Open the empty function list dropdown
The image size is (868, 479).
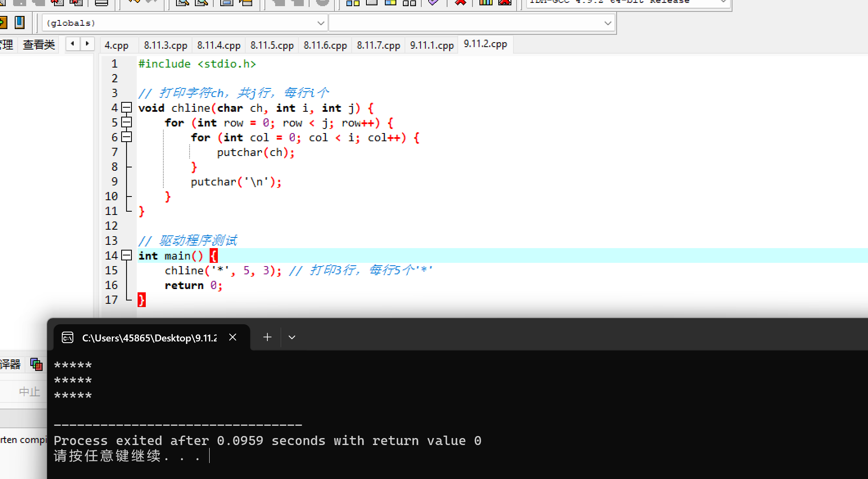[x=608, y=23]
